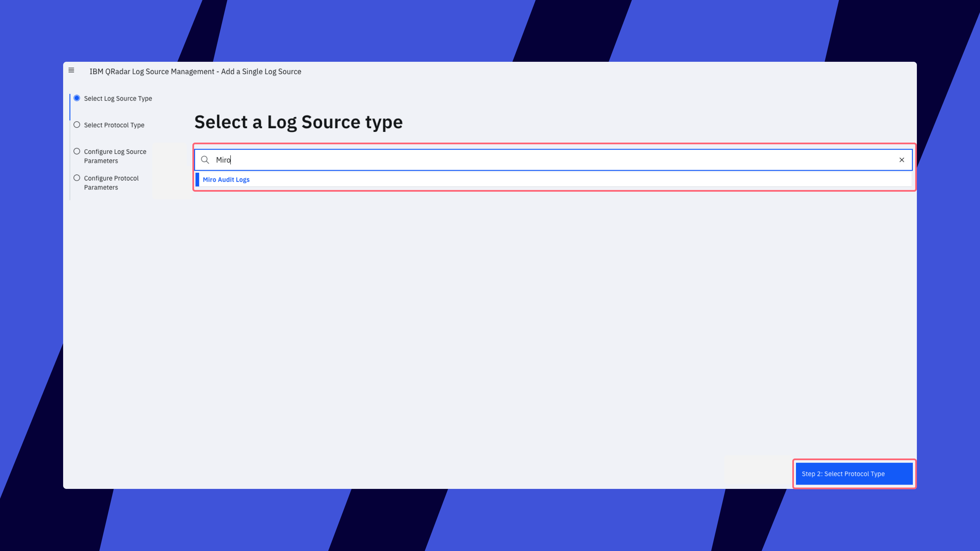The width and height of the screenshot is (980, 551).
Task: Open the hamburger menu icon
Action: 71,70
